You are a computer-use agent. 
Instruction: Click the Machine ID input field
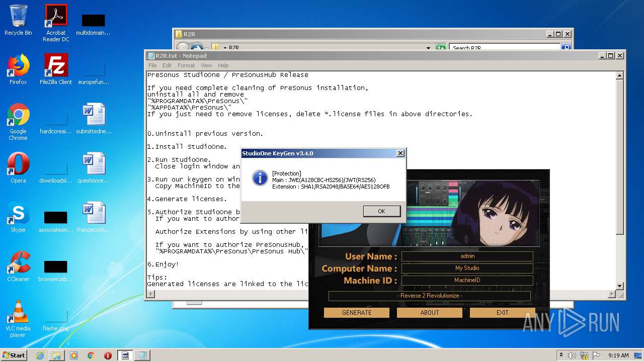coord(467,281)
